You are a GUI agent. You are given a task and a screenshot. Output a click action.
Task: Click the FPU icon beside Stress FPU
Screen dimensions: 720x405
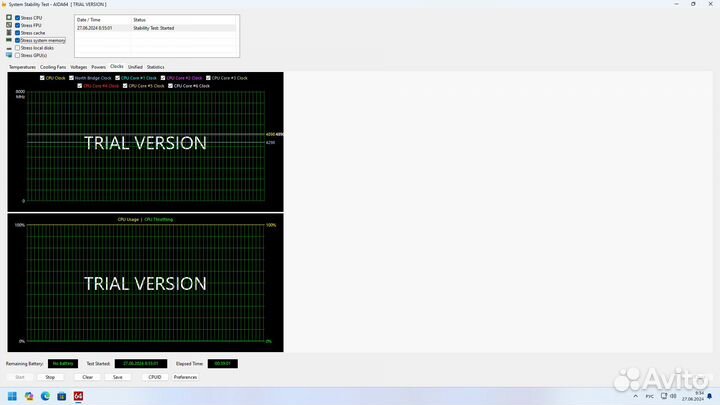(9, 25)
